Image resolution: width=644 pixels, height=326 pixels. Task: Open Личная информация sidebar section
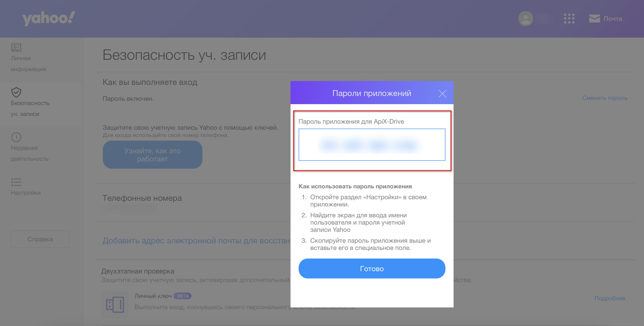point(28,63)
